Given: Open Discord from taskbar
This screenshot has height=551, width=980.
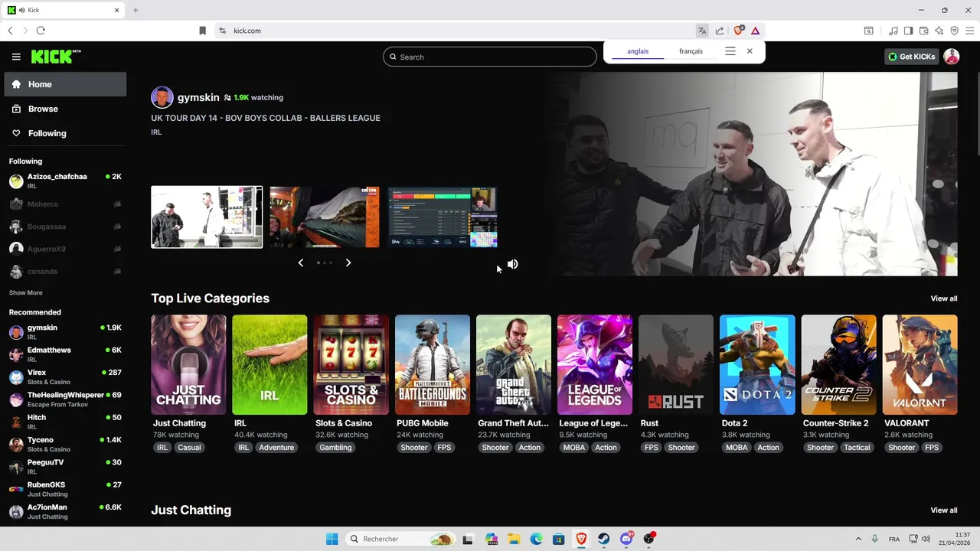Looking at the screenshot, I should point(626,539).
